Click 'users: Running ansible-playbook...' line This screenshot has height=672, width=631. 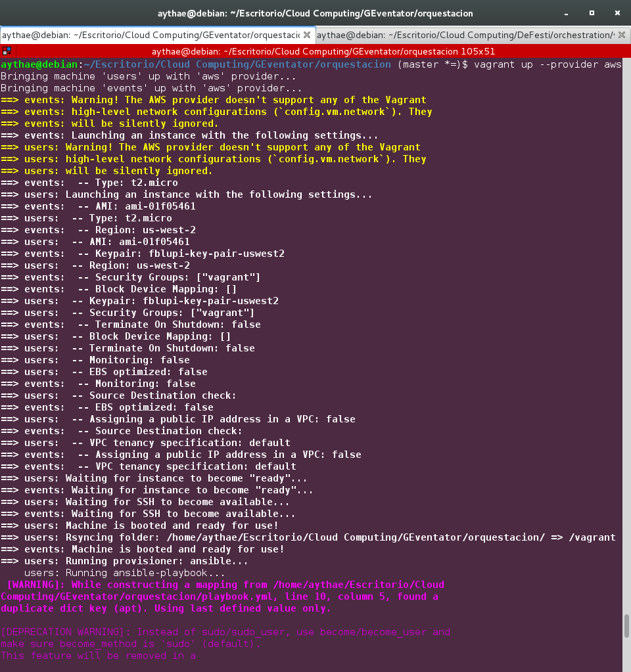(x=124, y=573)
